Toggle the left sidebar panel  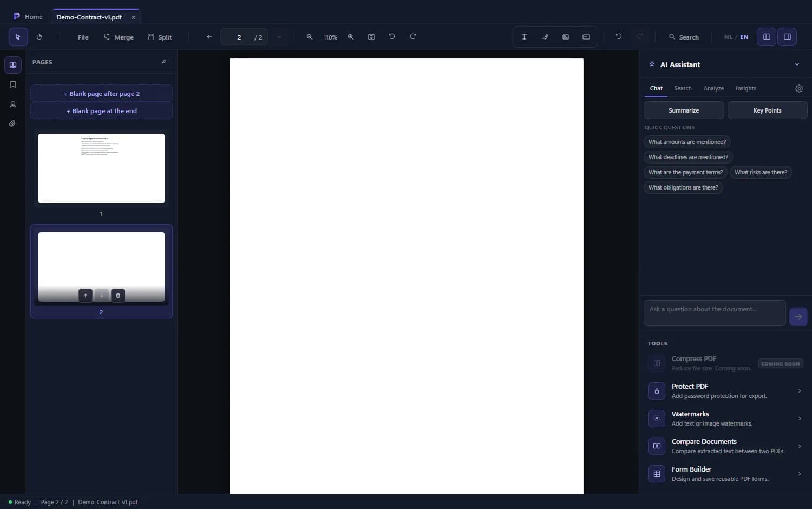[767, 37]
